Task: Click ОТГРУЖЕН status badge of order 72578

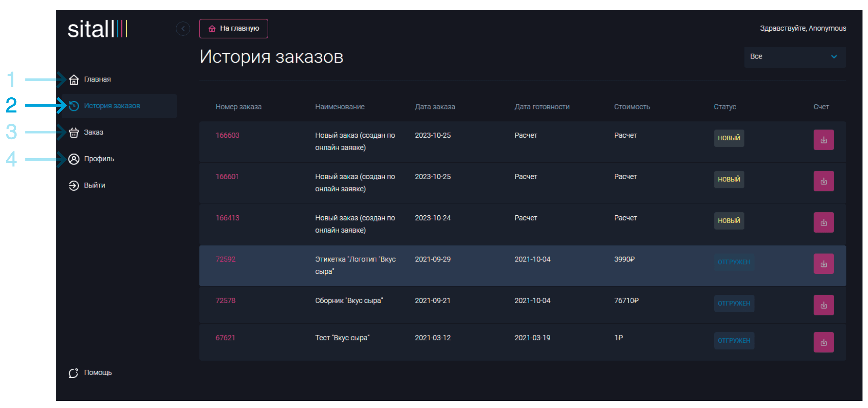Action: [734, 303]
